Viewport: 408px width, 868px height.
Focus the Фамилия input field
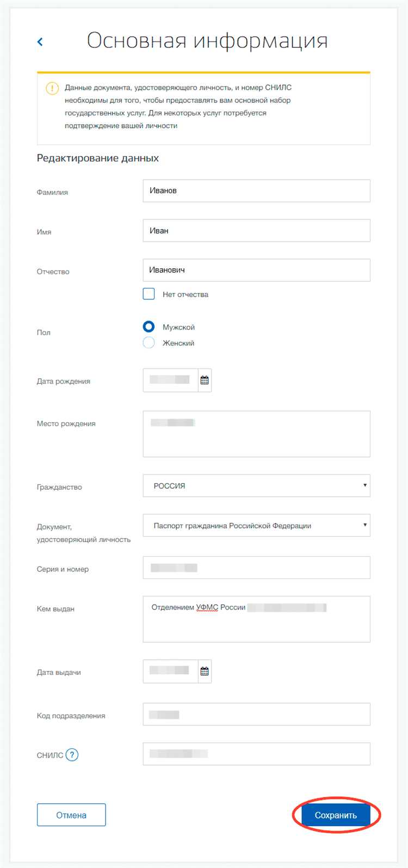pyautogui.click(x=256, y=191)
